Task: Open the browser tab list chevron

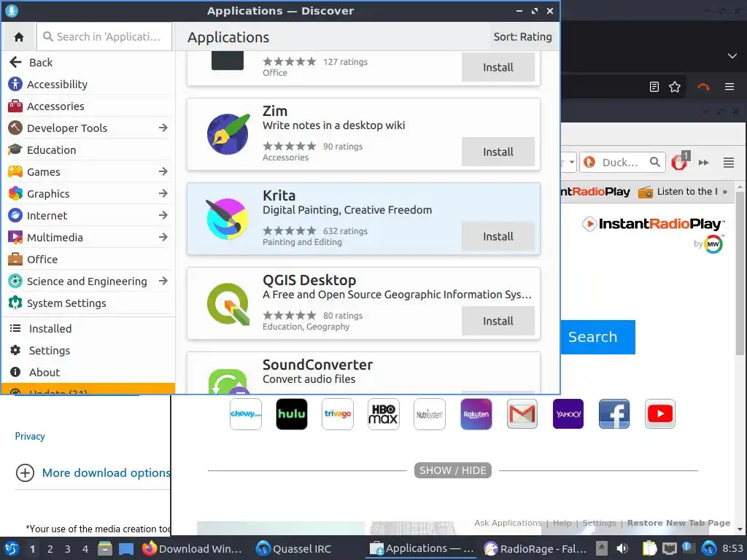Action: pyautogui.click(x=732, y=55)
